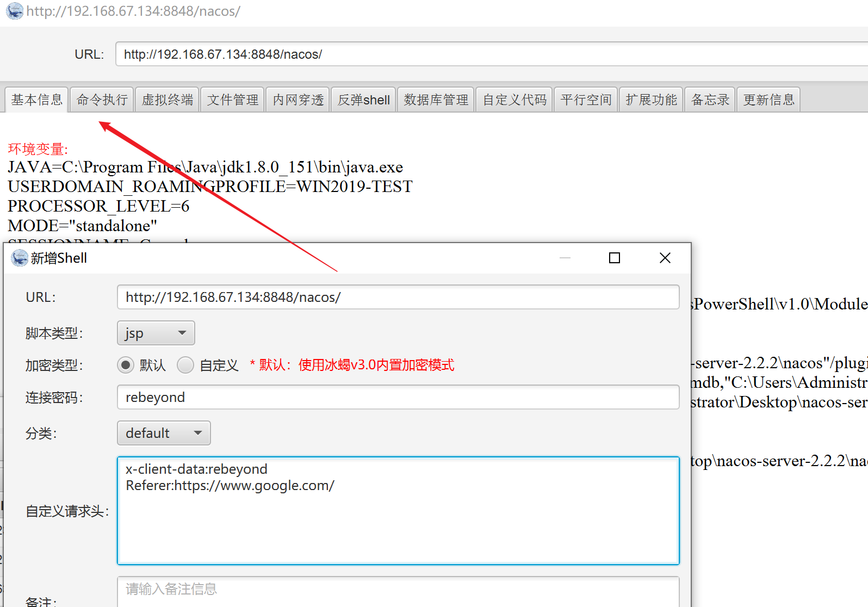868x607 pixels.
Task: Open the 自定义代码 tab
Action: 514,100
